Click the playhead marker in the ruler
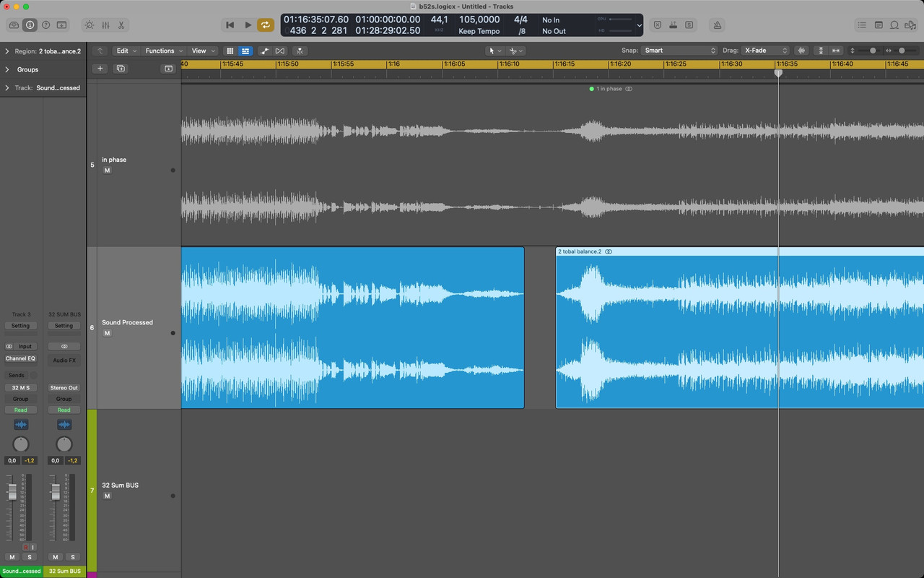This screenshot has width=924, height=578. [778, 73]
